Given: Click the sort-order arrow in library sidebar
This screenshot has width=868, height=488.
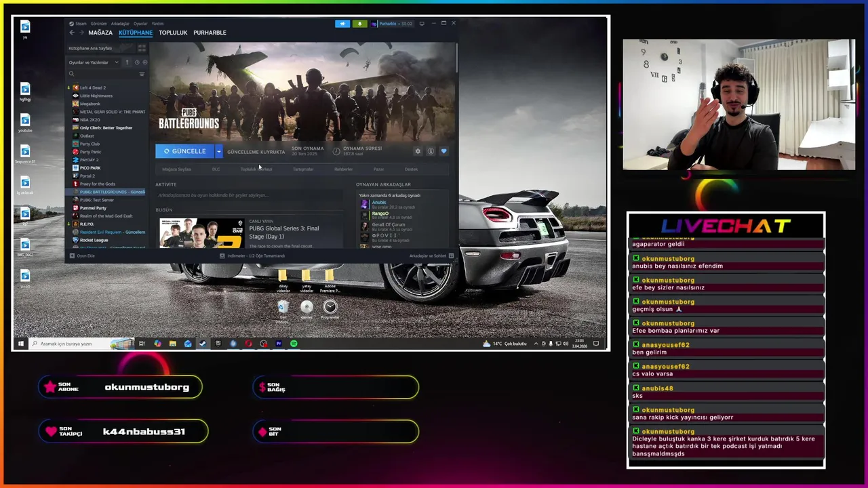Looking at the screenshot, I should point(126,62).
